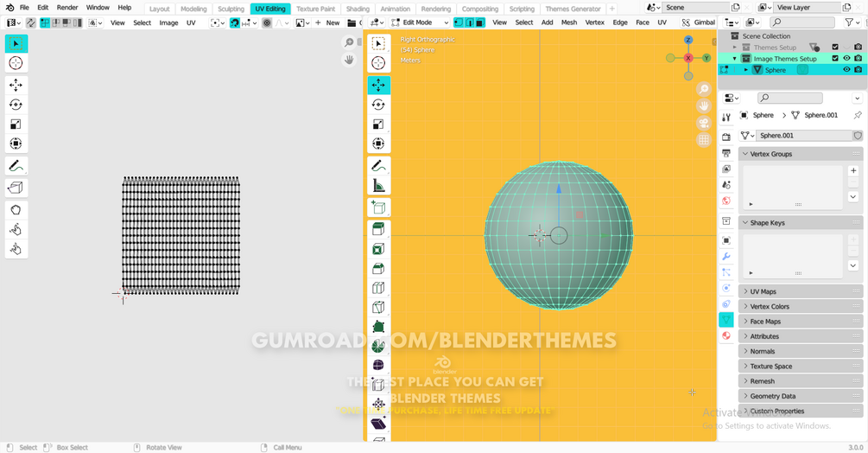Activate the Move tool in 3D viewport
The image size is (868, 453).
[378, 85]
